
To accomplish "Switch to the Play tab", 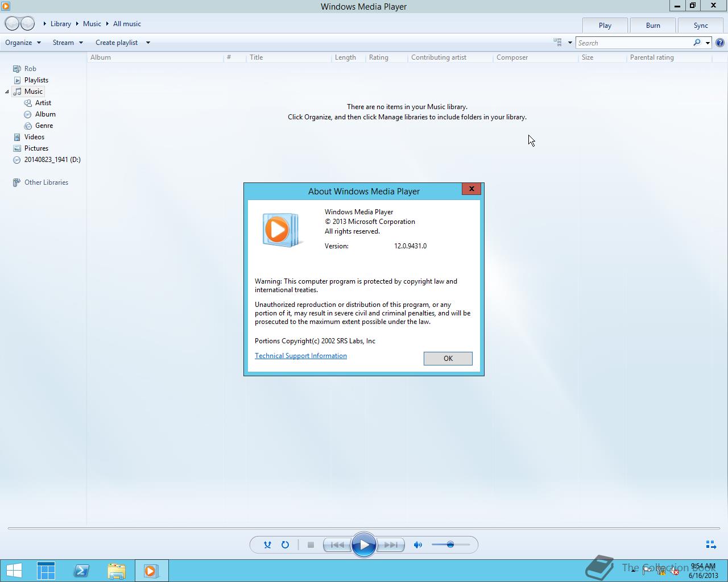I will (605, 26).
